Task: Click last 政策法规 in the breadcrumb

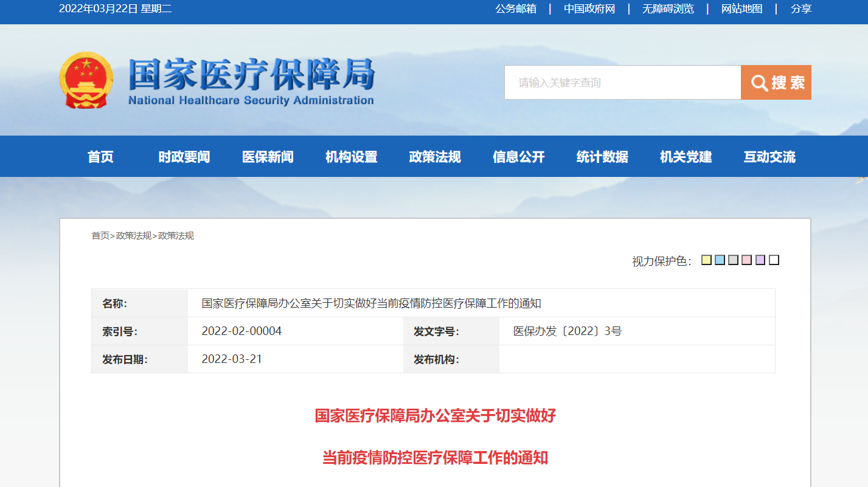Action: (176, 236)
